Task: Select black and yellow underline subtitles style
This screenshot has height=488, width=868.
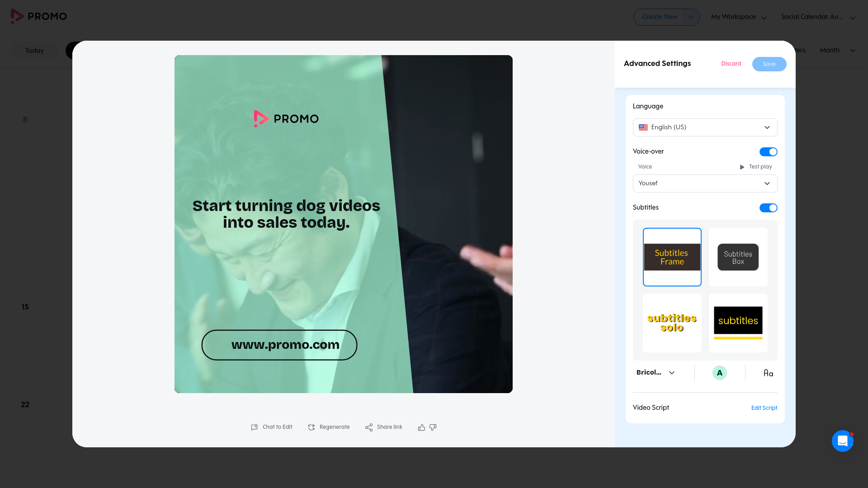Action: point(738,323)
